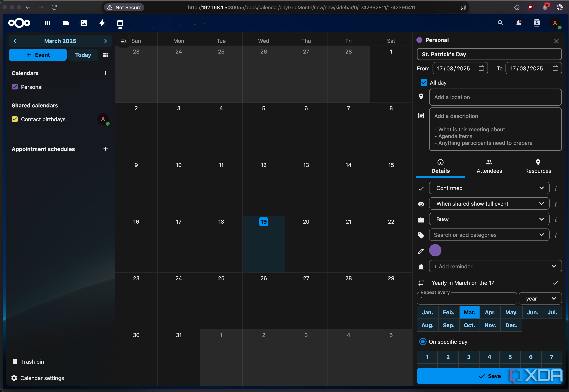Click the browser reload icon
Image resolution: width=569 pixels, height=392 pixels.
point(54,7)
